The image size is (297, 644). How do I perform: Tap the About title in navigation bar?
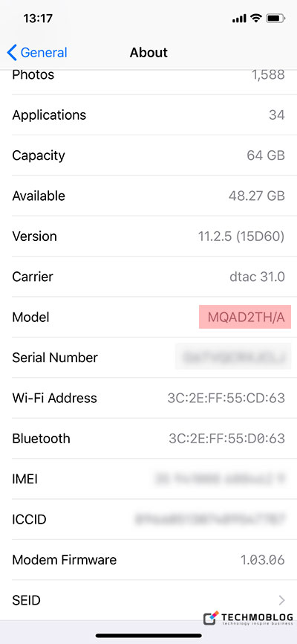148,53
